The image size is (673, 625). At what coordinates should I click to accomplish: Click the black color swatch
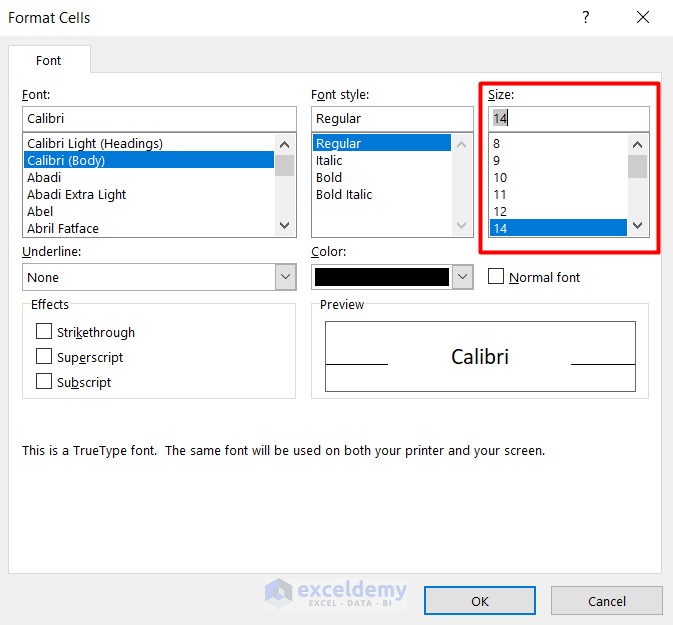[x=381, y=277]
